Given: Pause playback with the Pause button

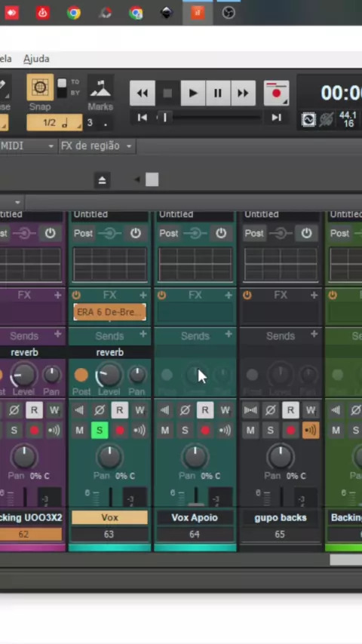Looking at the screenshot, I should [x=218, y=94].
